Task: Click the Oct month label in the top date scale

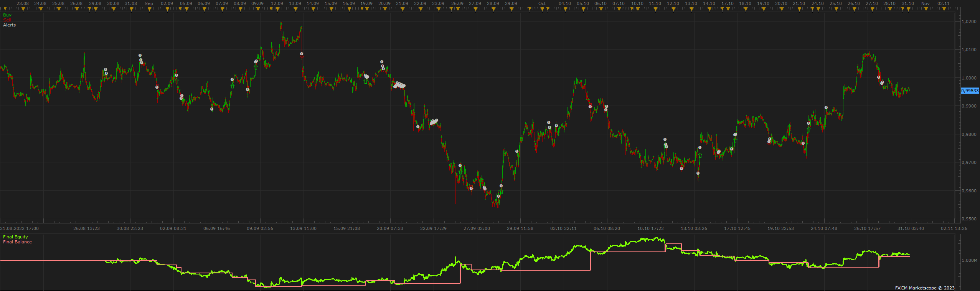Action: point(542,3)
